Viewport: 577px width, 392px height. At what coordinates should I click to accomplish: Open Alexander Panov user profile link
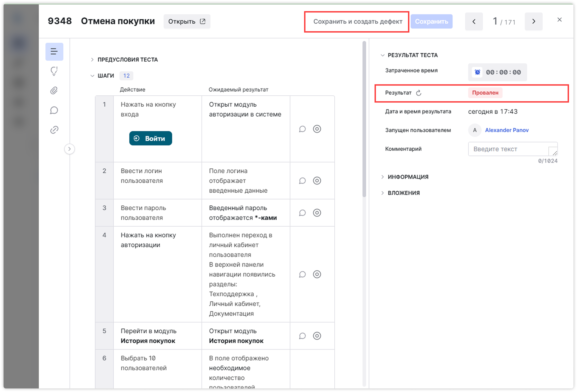(507, 130)
